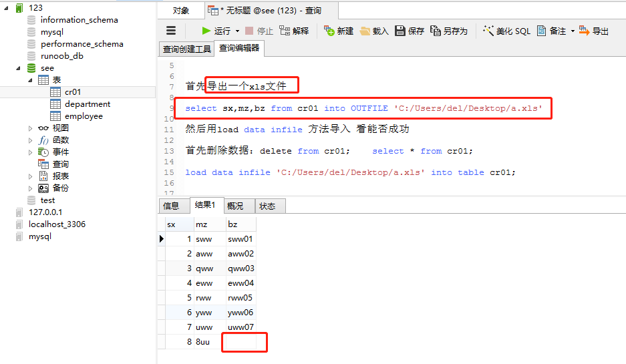Open the dropdown arrow next to 备注
The image size is (626, 364).
click(573, 31)
